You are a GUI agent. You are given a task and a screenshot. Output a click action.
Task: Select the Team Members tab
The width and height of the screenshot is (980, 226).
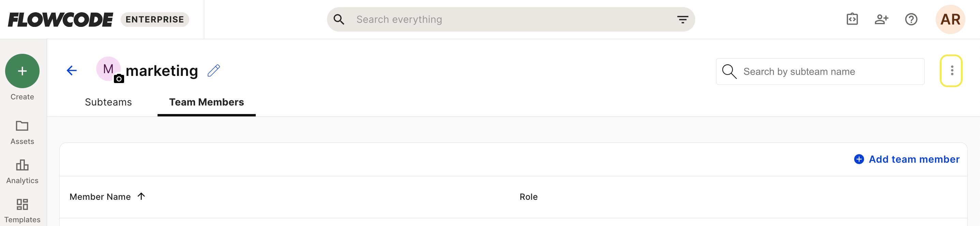coord(207,102)
